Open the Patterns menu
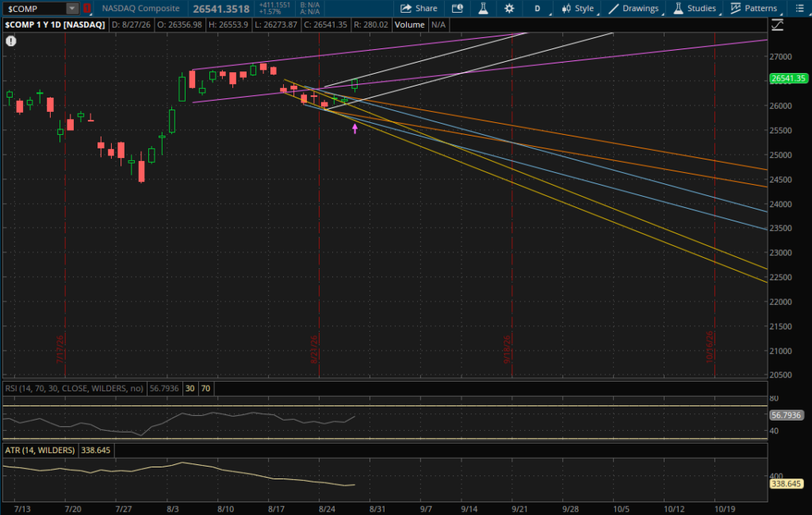The image size is (812, 515). pos(754,8)
